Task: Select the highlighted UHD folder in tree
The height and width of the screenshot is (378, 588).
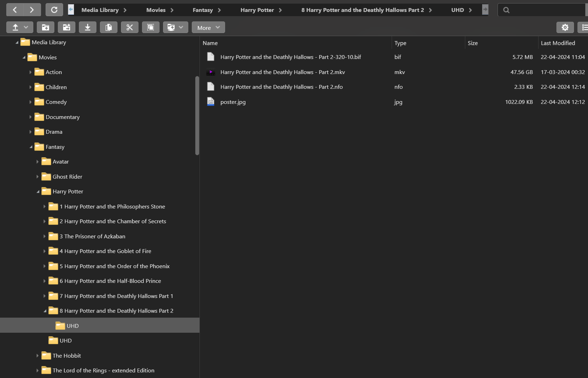Action: 100,325
